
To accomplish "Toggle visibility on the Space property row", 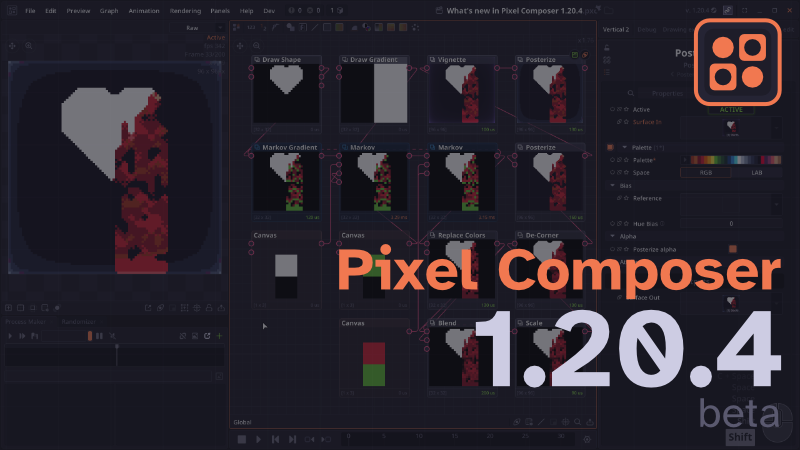I will tap(612, 172).
